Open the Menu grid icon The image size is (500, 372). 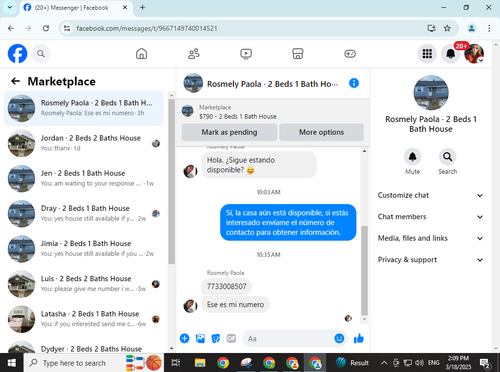(427, 54)
